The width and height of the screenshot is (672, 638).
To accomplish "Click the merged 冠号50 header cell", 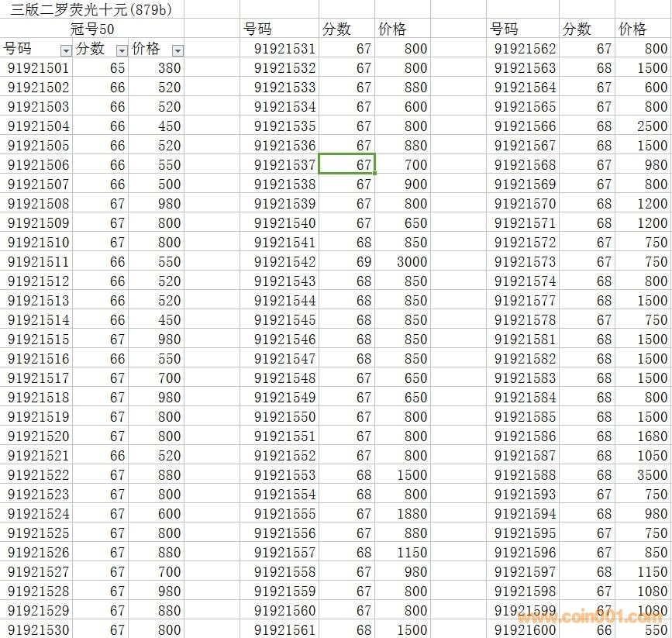I will [91, 29].
